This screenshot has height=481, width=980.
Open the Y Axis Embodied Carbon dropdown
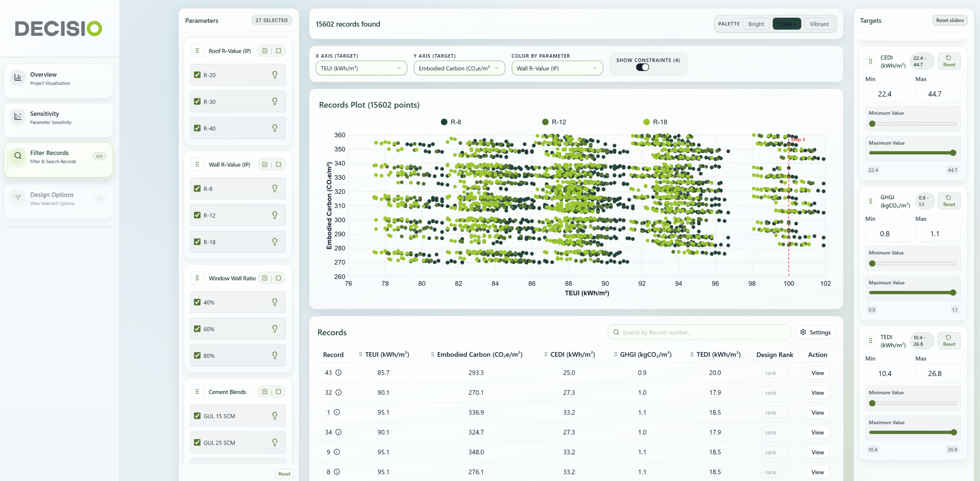click(x=459, y=68)
